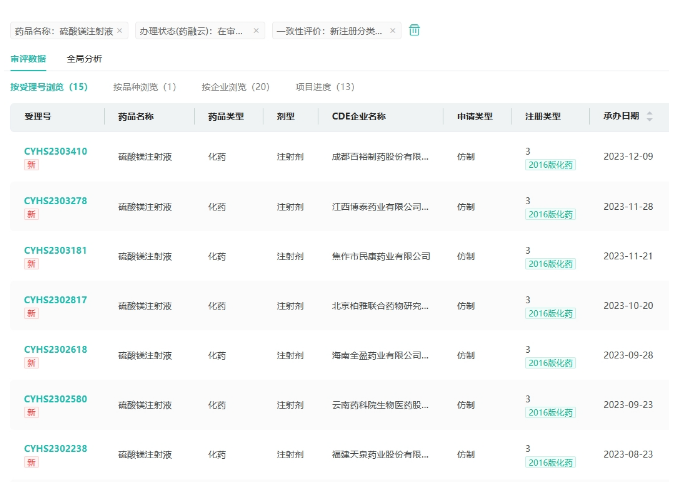This screenshot has width=682, height=482.
Task: Click the 2016版化药 tag in the CYHS2302580 row
Action: pos(551,413)
